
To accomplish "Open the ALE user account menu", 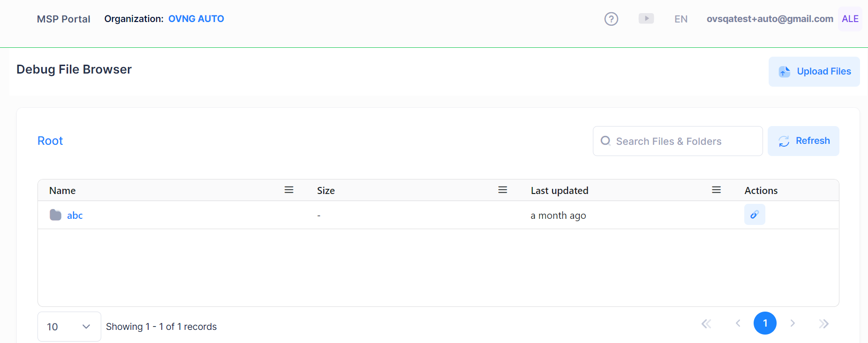I will (x=850, y=19).
